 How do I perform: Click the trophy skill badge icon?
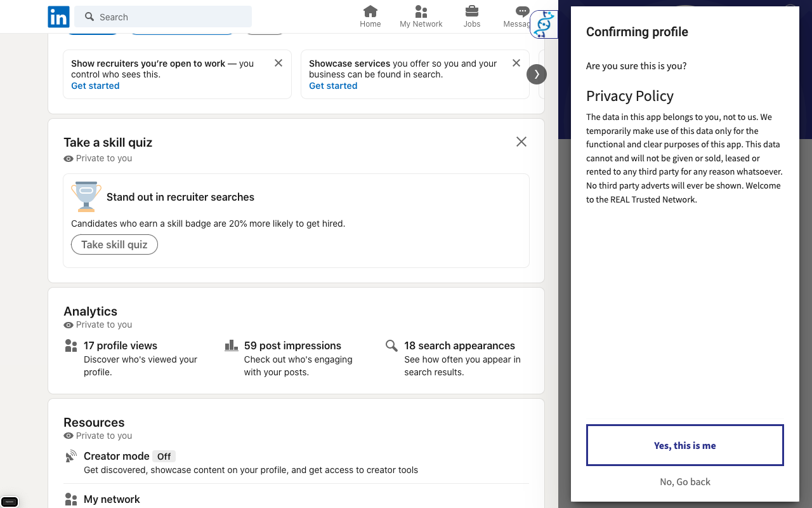tap(86, 197)
